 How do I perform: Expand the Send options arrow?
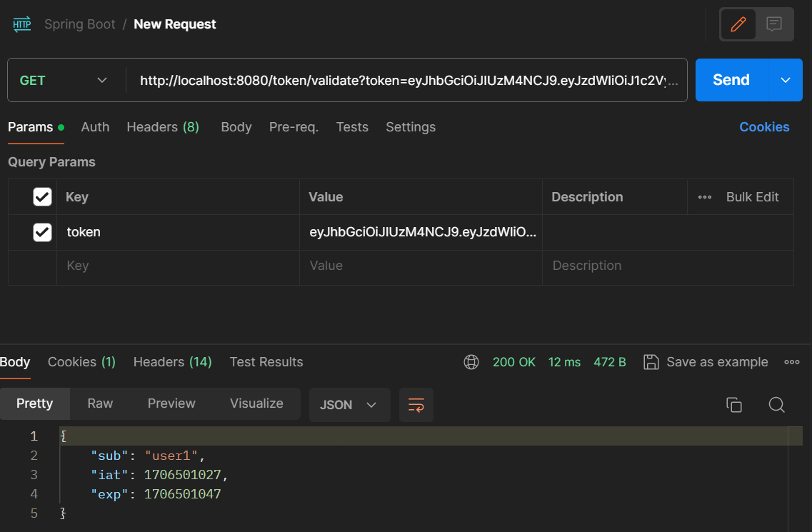pyautogui.click(x=785, y=80)
